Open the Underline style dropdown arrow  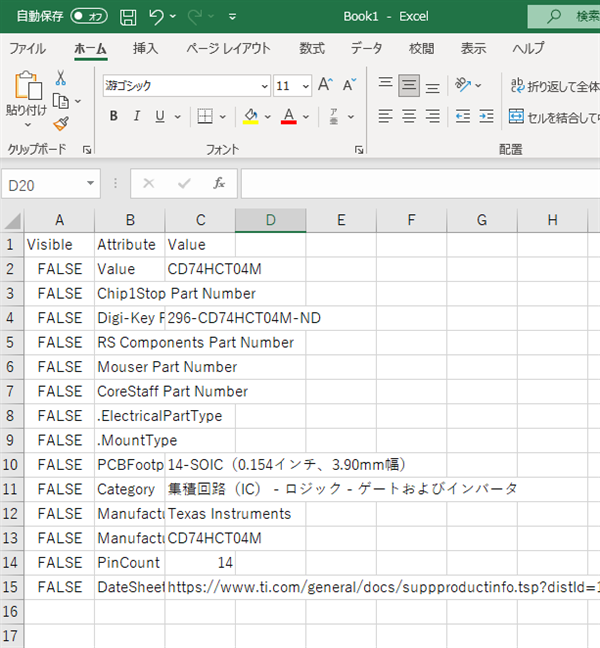pyautogui.click(x=178, y=117)
